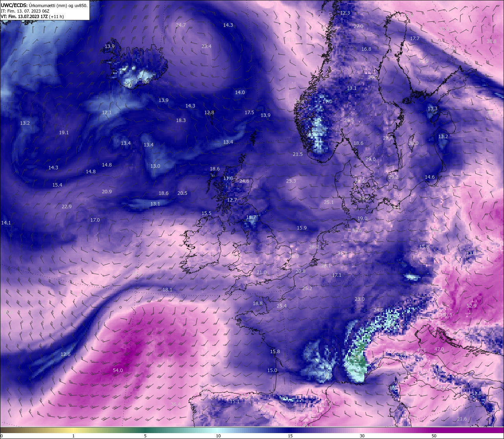Click the 14.6 value in the Baltic
The image size is (504, 439).
(x=430, y=177)
